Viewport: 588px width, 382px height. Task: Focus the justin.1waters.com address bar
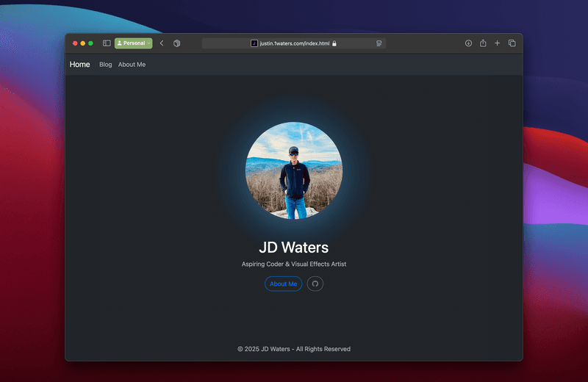click(293, 43)
